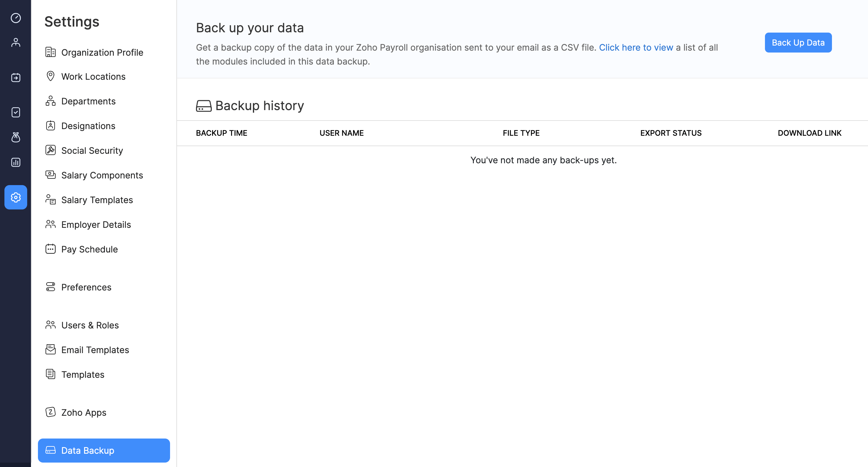Expand the Email Templates section
This screenshot has width=868, height=467.
click(95, 350)
